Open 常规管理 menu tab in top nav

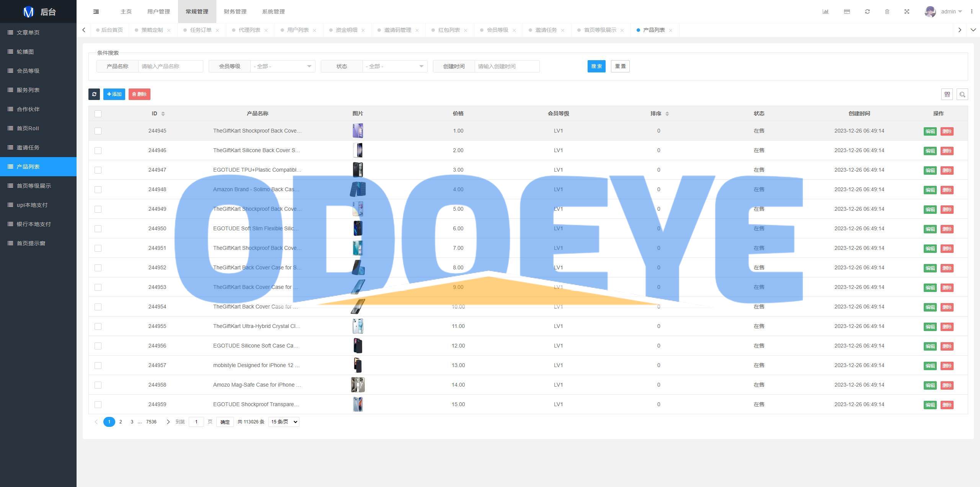[197, 11]
